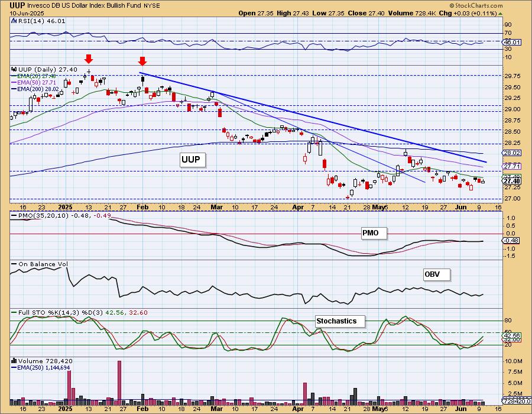
Task: Click the Chg +0.03 (+0.11%) value
Action: tap(468, 13)
